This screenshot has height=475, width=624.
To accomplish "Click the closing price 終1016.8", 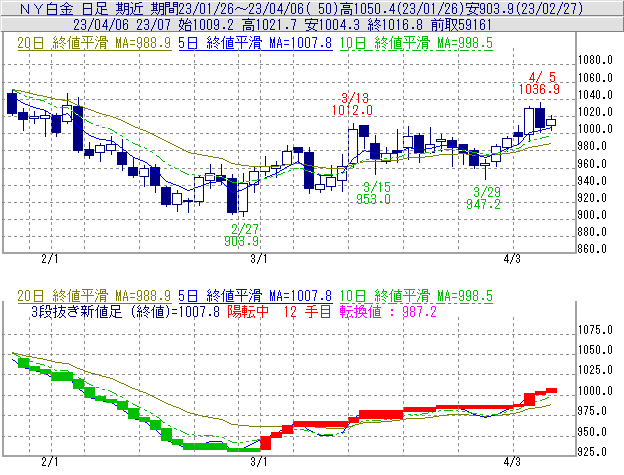I will [395, 25].
